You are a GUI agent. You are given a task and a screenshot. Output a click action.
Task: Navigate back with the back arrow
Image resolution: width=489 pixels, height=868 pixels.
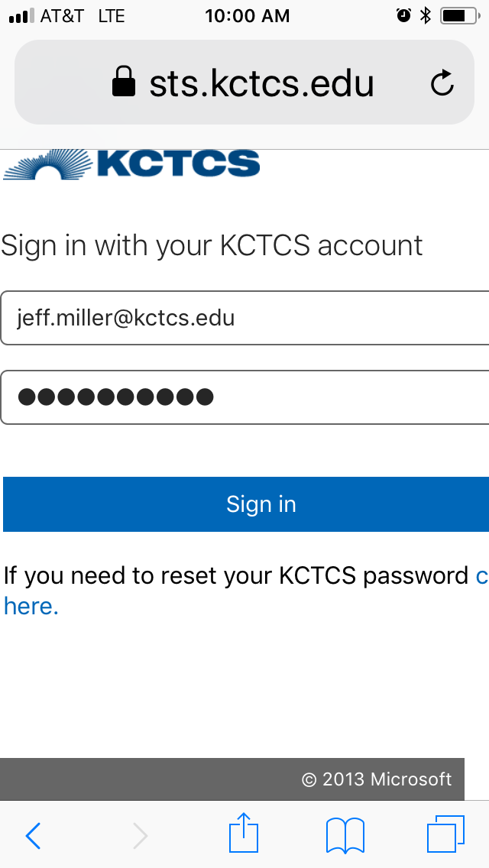tap(34, 835)
